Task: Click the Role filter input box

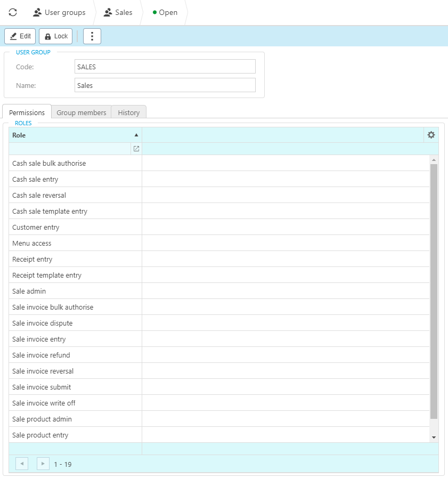Action: point(70,149)
